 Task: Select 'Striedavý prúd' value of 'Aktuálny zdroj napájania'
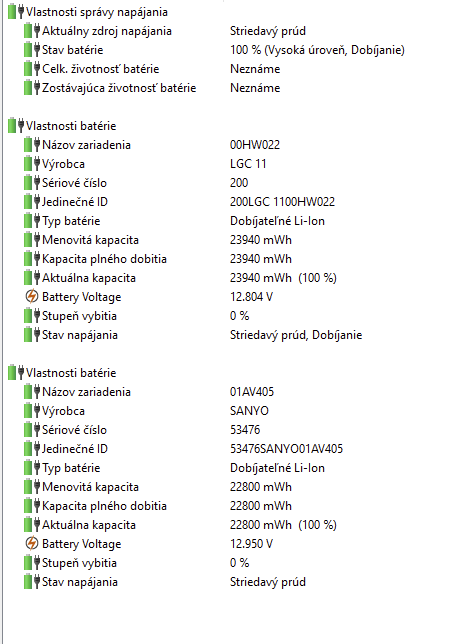[x=268, y=31]
